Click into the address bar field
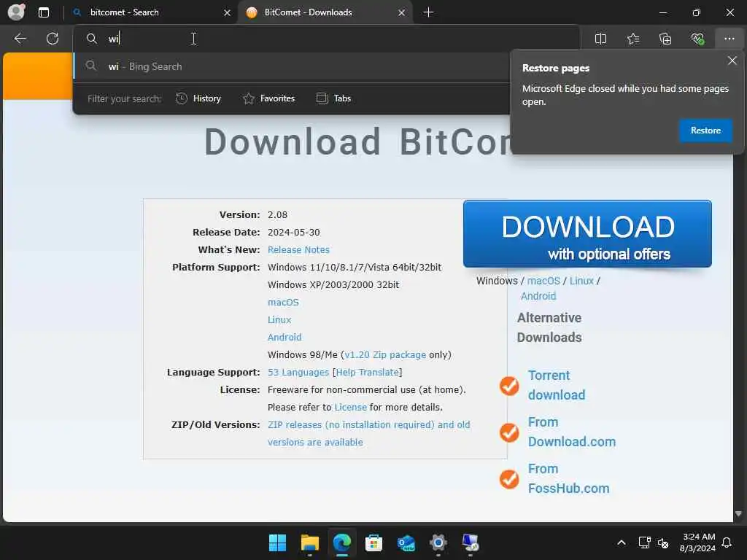Image resolution: width=747 pixels, height=560 pixels. pyautogui.click(x=327, y=39)
